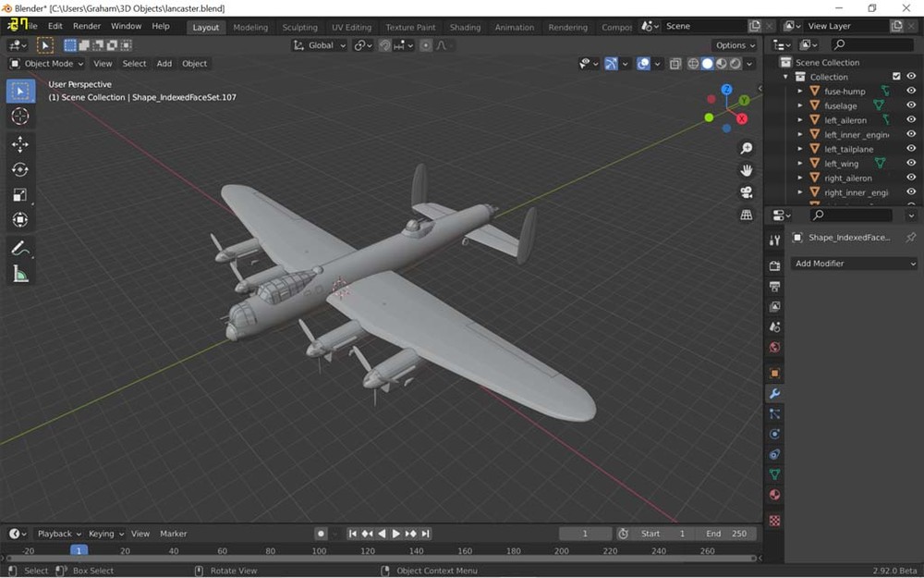This screenshot has width=924, height=578.
Task: Select the Move tool in the toolbar
Action: click(20, 143)
